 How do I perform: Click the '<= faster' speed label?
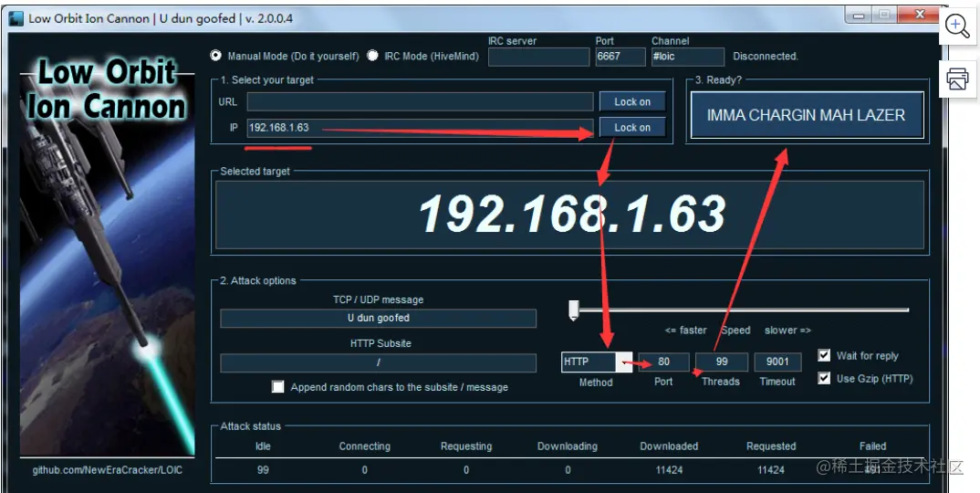(685, 330)
